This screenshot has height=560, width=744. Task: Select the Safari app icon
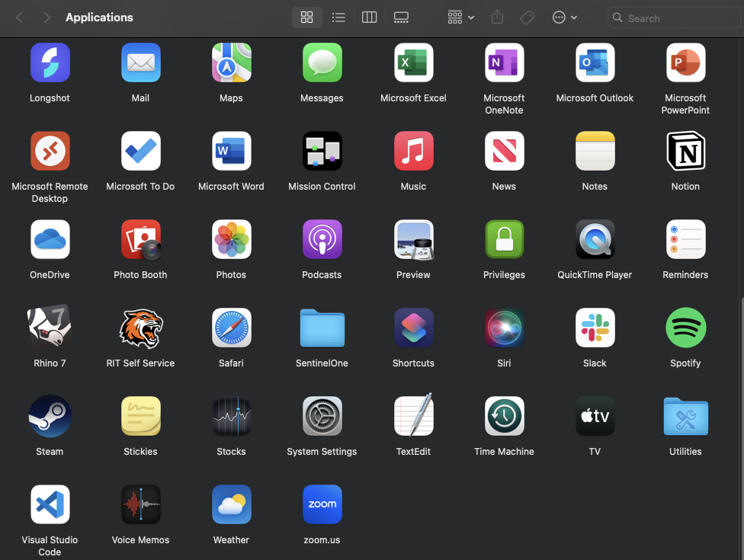pos(231,328)
